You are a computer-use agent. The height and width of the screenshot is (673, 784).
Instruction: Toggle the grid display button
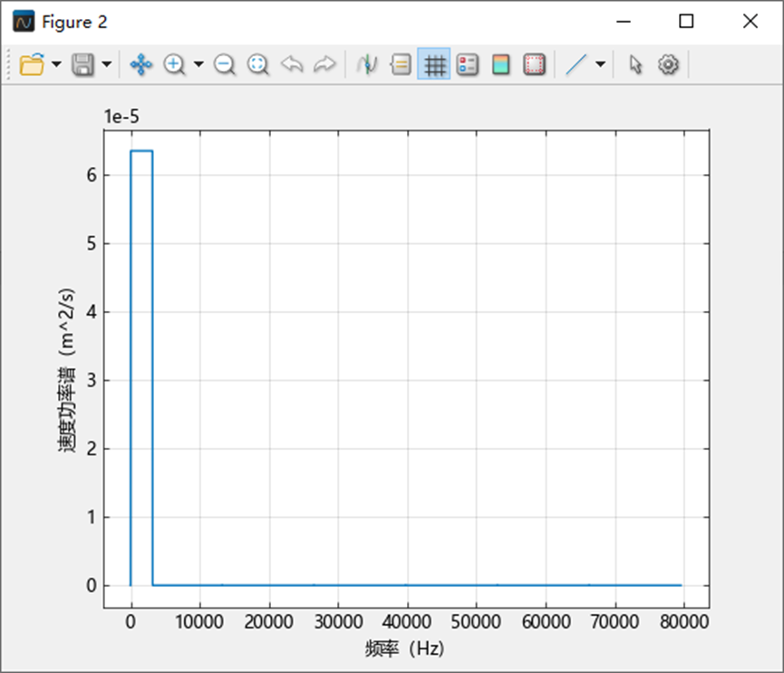[x=434, y=64]
